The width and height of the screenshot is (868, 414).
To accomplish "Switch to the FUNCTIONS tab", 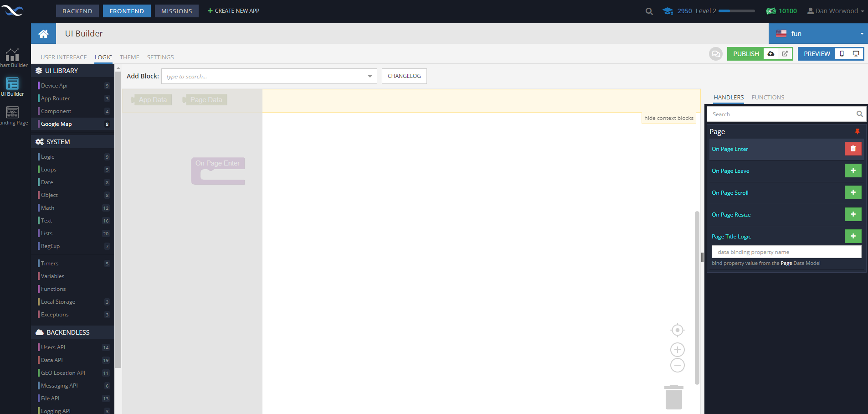I will 768,98.
